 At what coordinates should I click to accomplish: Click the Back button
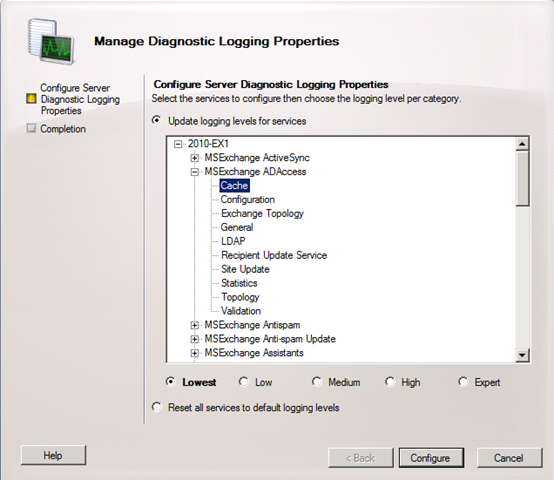(x=361, y=458)
